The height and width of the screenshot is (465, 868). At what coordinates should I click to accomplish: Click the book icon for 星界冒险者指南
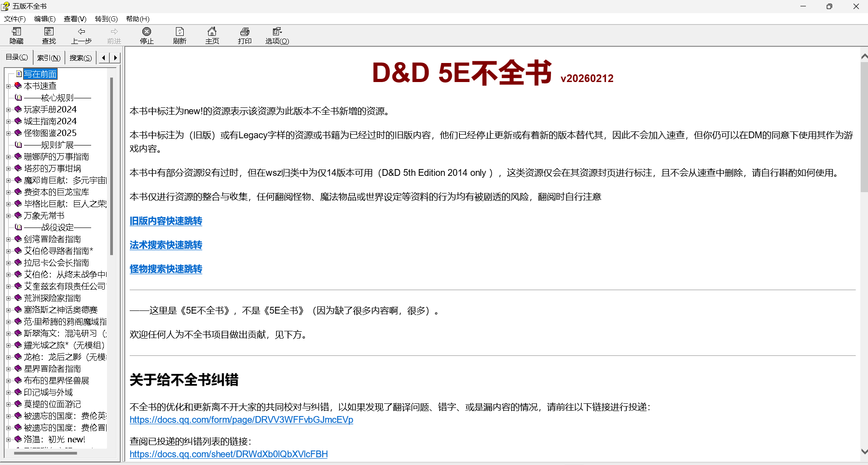(18, 368)
